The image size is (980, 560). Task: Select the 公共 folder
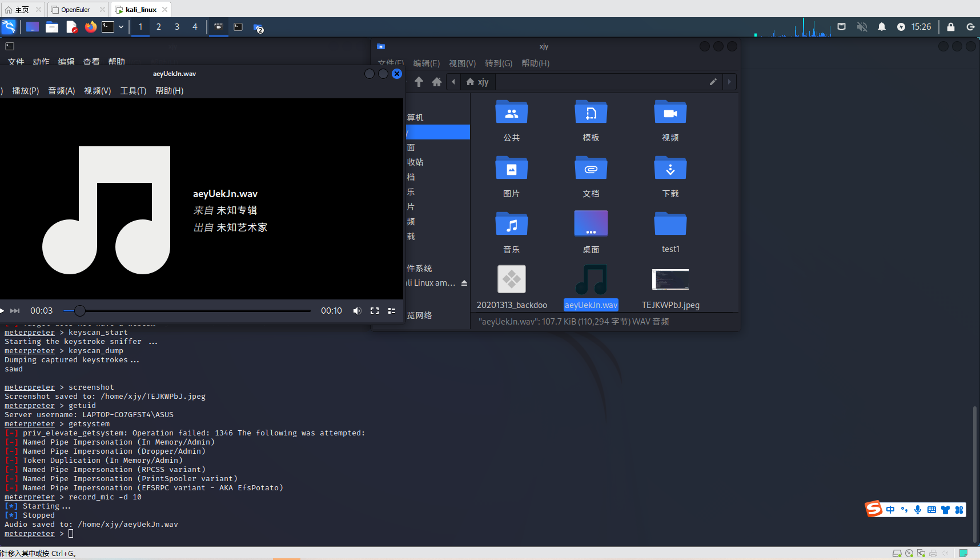click(512, 120)
